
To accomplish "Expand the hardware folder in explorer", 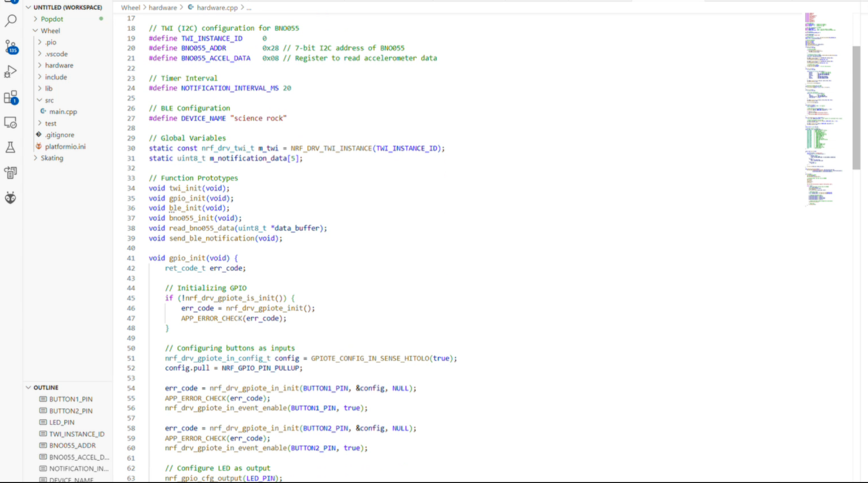I will pos(40,65).
